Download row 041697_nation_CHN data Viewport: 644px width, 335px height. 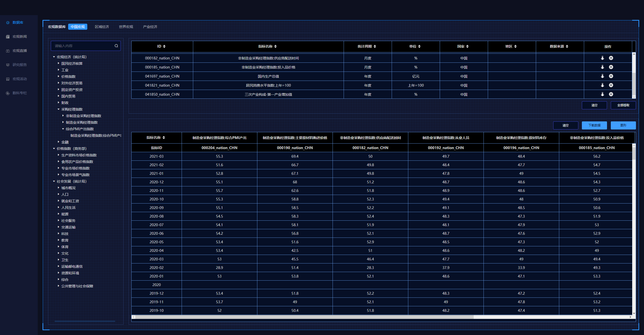(602, 76)
